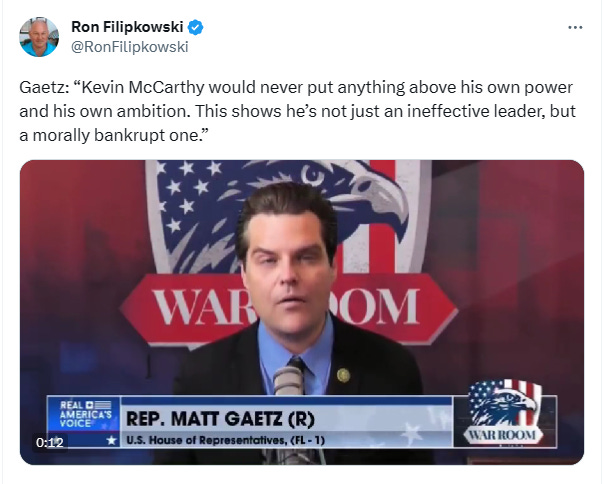Image resolution: width=611 pixels, height=484 pixels.
Task: Click the gold lapel pin on the jacket
Action: [343, 375]
